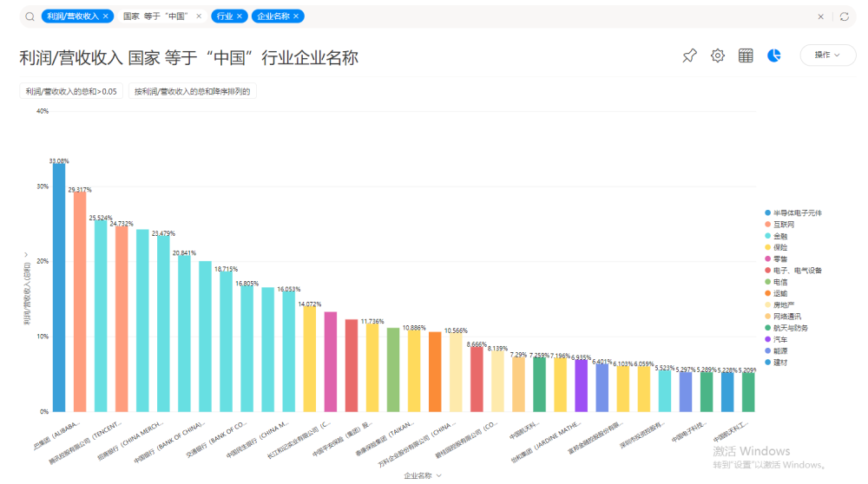The height and width of the screenshot is (484, 868).
Task: Toggle 互联网 legend series
Action: pos(779,225)
